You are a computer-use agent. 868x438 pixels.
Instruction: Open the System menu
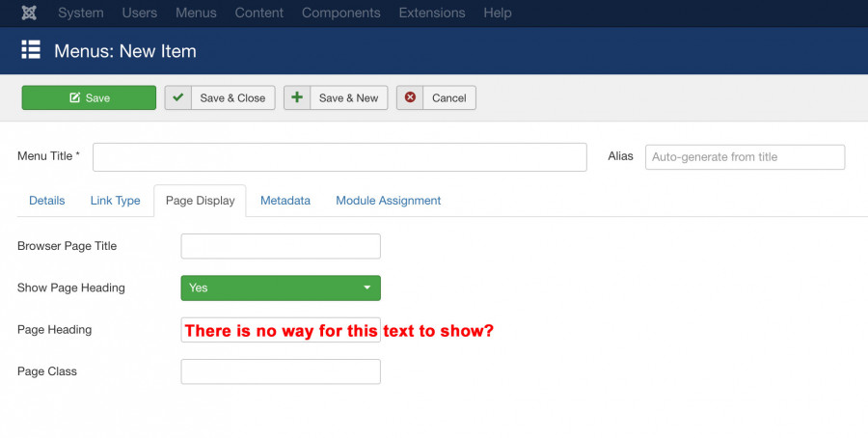click(81, 13)
